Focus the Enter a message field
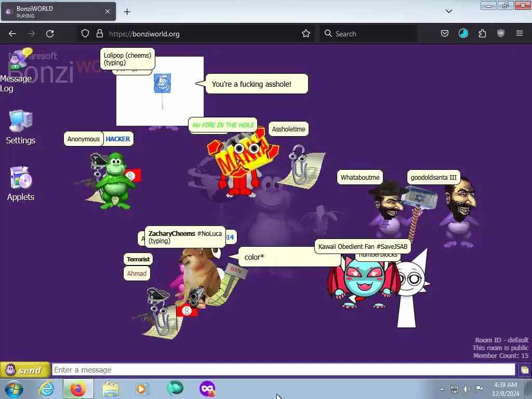The height and width of the screenshot is (399, 532). pyautogui.click(x=284, y=369)
